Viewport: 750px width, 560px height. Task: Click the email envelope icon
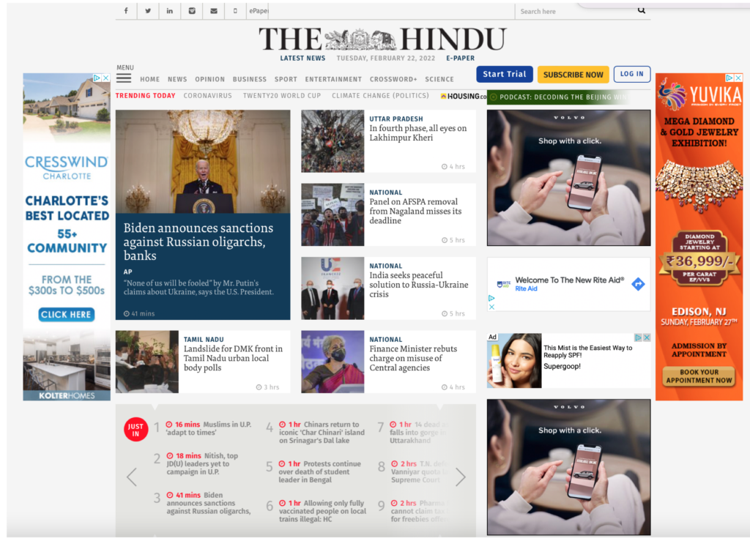pyautogui.click(x=214, y=10)
